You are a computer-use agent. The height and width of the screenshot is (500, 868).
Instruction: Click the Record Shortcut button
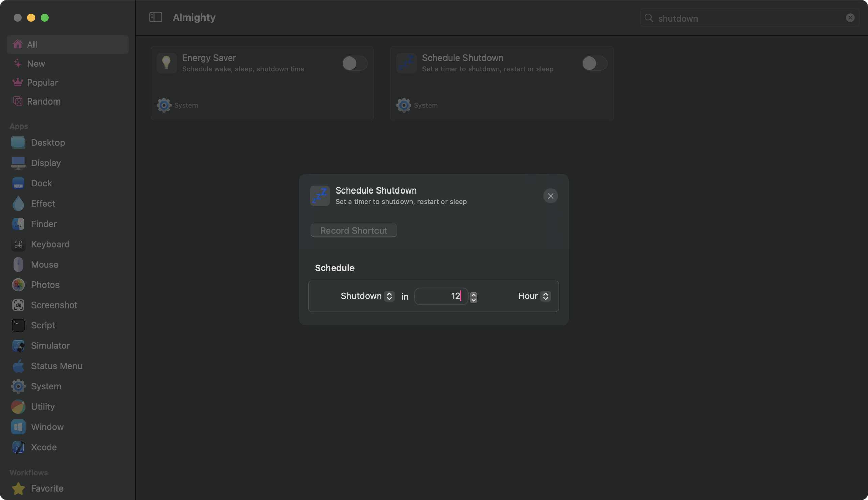point(353,230)
